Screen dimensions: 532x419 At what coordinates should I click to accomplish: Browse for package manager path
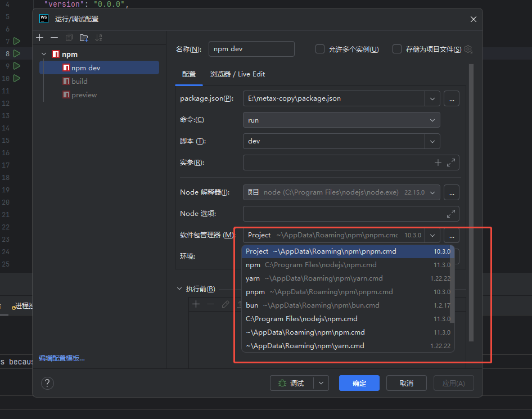[452, 236]
